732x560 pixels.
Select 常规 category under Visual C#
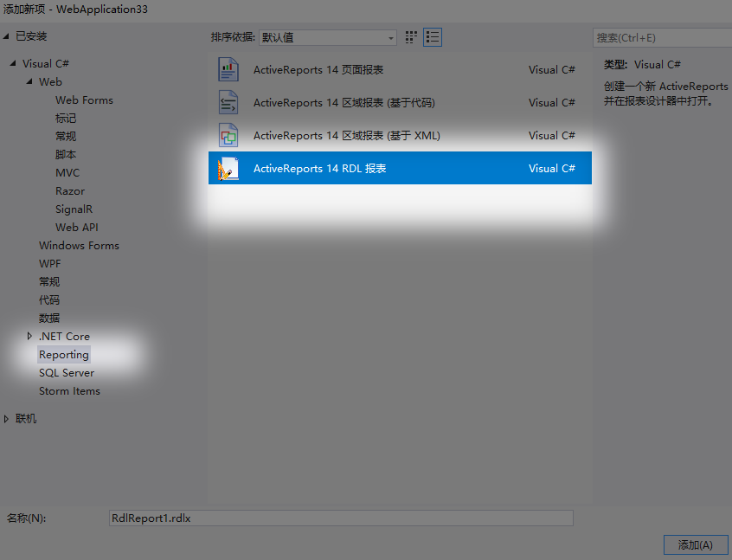pyautogui.click(x=49, y=282)
